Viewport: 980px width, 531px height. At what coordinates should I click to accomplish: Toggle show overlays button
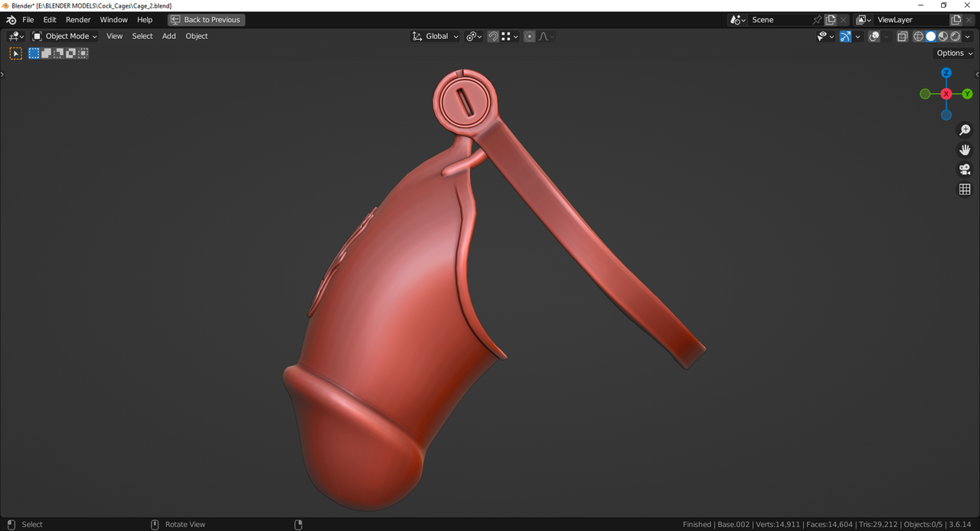(x=874, y=36)
